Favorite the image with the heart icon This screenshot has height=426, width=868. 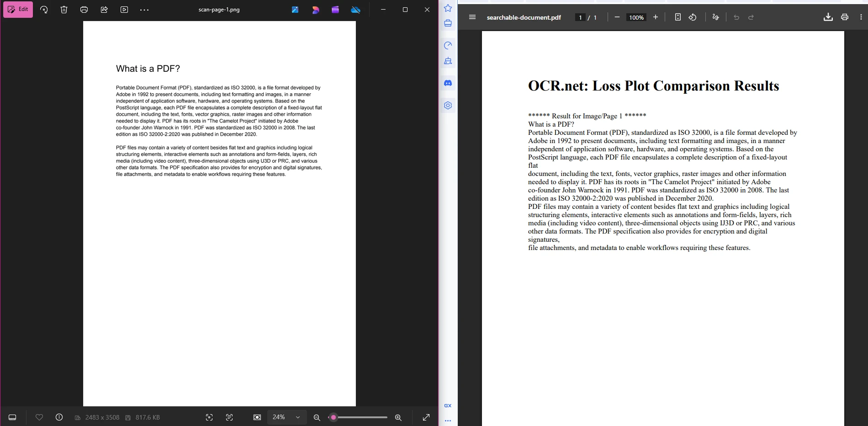(x=39, y=417)
